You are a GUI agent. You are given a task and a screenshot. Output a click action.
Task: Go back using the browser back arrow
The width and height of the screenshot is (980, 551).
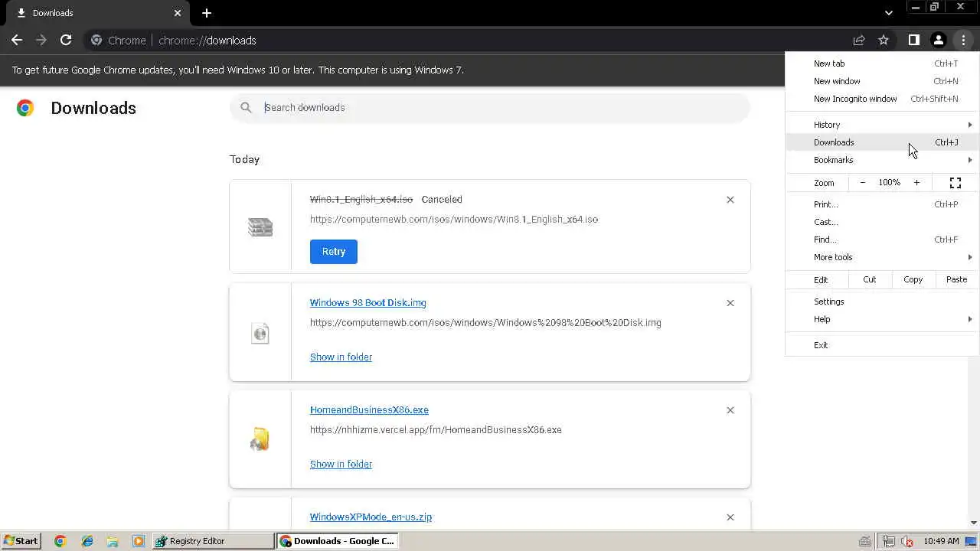coord(17,40)
